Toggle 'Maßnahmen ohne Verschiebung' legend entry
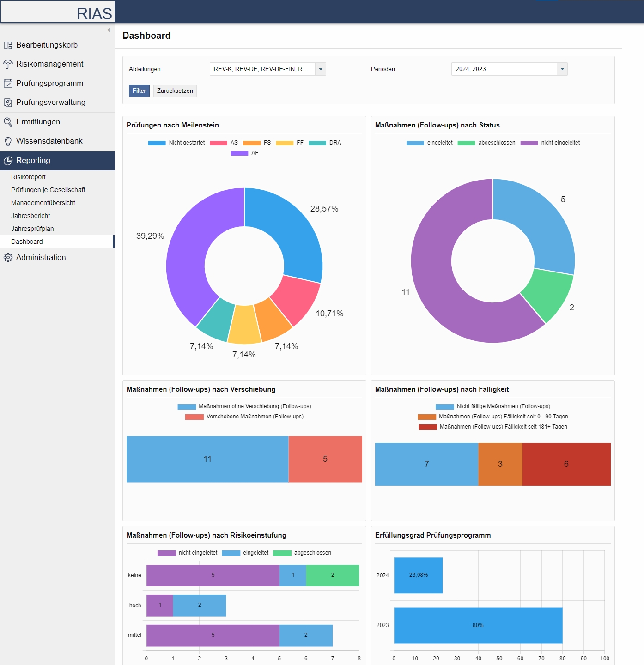 point(244,407)
